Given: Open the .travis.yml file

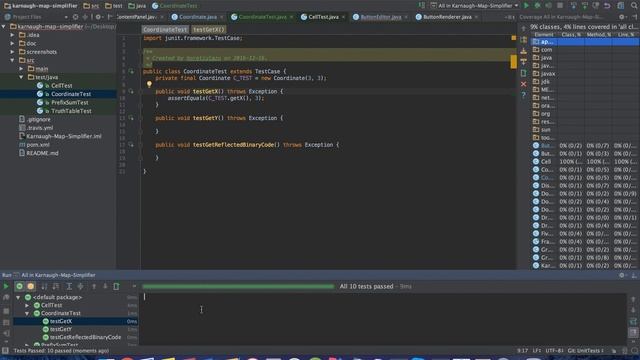Looking at the screenshot, I should [x=40, y=128].
